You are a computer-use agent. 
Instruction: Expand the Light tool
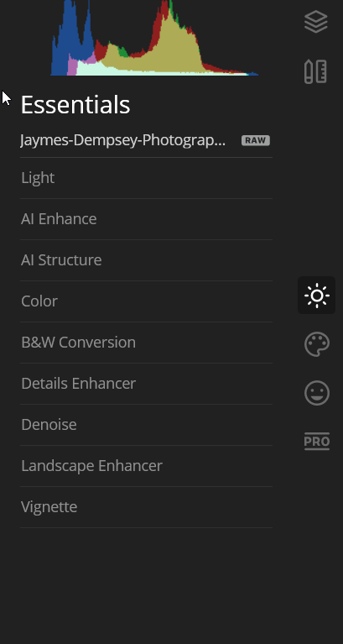pyautogui.click(x=147, y=178)
